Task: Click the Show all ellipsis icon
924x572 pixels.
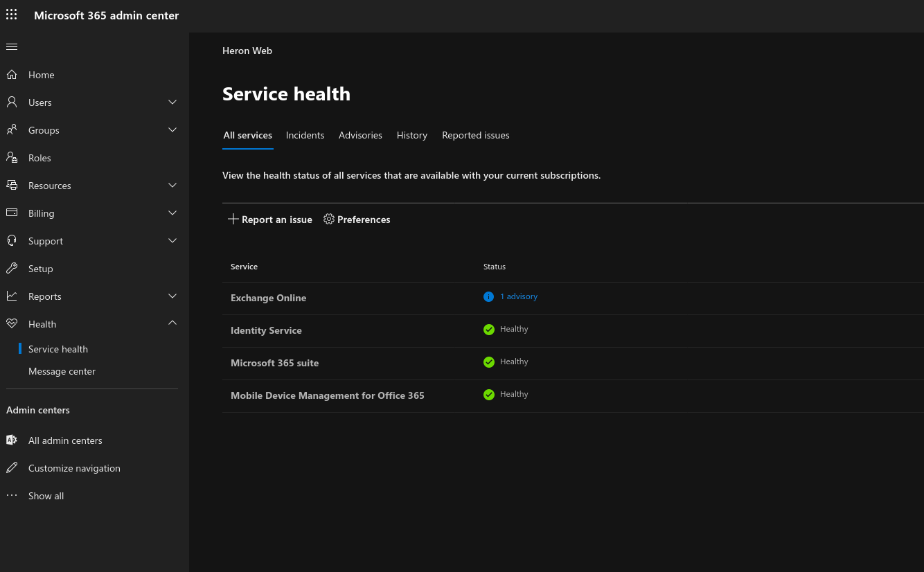Action: [12, 495]
